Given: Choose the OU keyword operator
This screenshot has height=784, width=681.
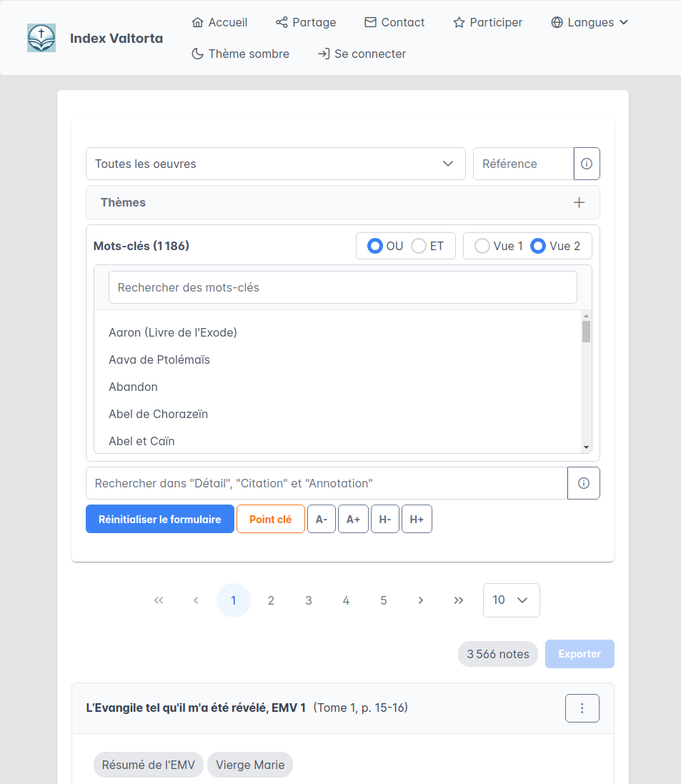Looking at the screenshot, I should (x=374, y=246).
